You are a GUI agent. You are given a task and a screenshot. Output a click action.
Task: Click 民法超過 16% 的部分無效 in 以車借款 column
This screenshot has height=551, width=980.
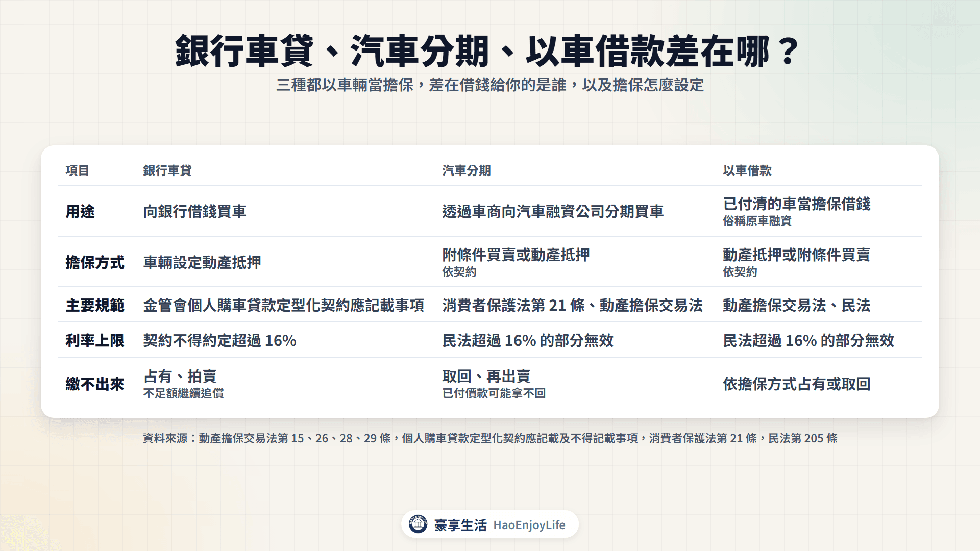[808, 340]
